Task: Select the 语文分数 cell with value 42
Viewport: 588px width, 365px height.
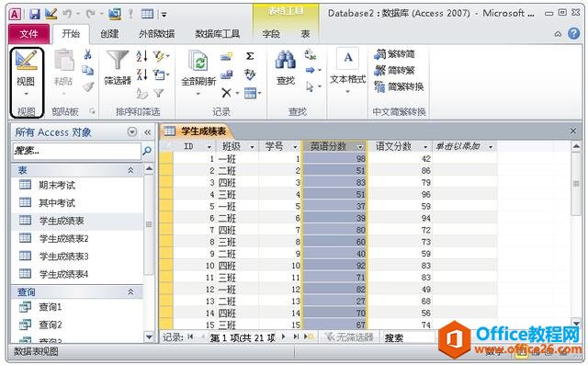Action: 400,159
